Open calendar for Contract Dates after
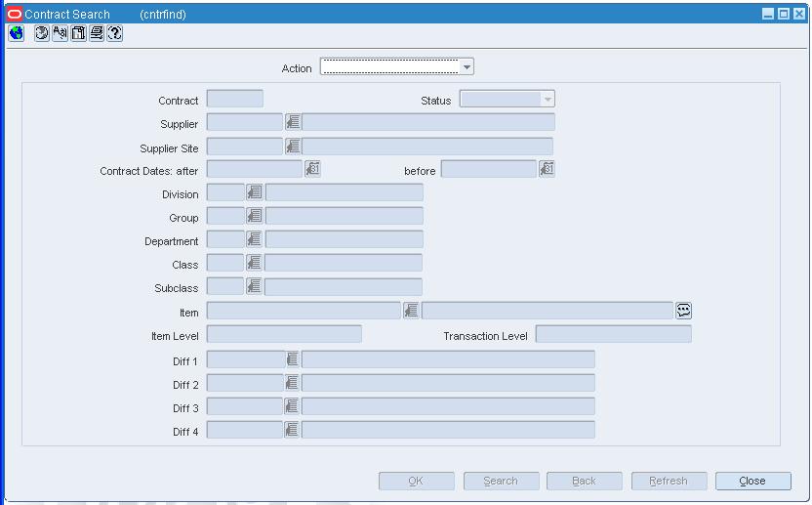The width and height of the screenshot is (812, 505). click(x=312, y=169)
